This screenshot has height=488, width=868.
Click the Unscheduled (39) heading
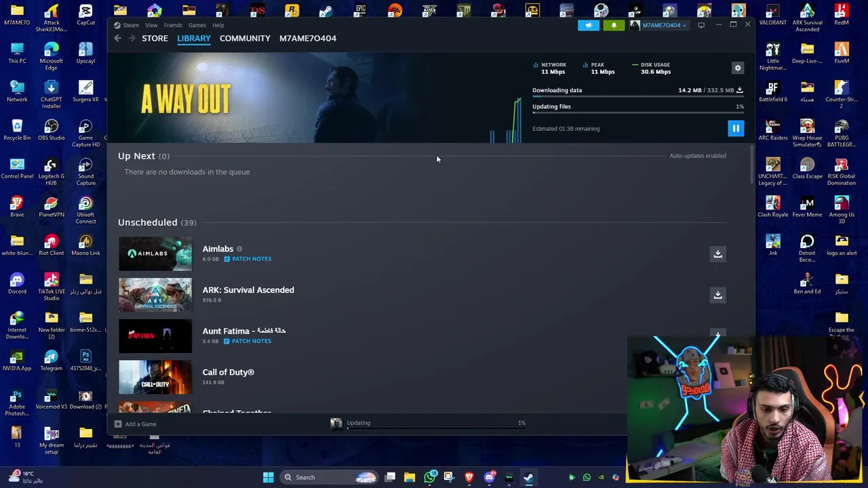(157, 222)
